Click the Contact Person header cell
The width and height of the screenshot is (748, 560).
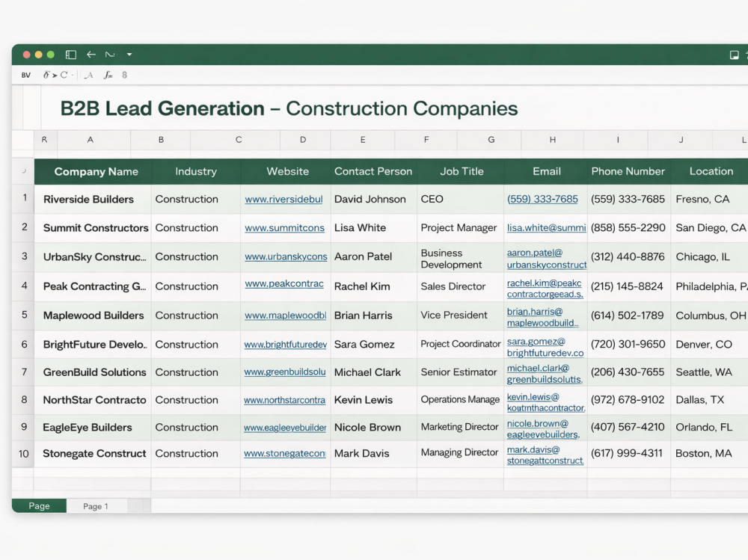pos(373,172)
